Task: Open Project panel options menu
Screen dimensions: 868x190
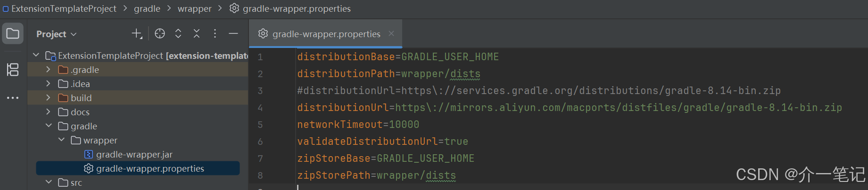Action: [x=215, y=33]
